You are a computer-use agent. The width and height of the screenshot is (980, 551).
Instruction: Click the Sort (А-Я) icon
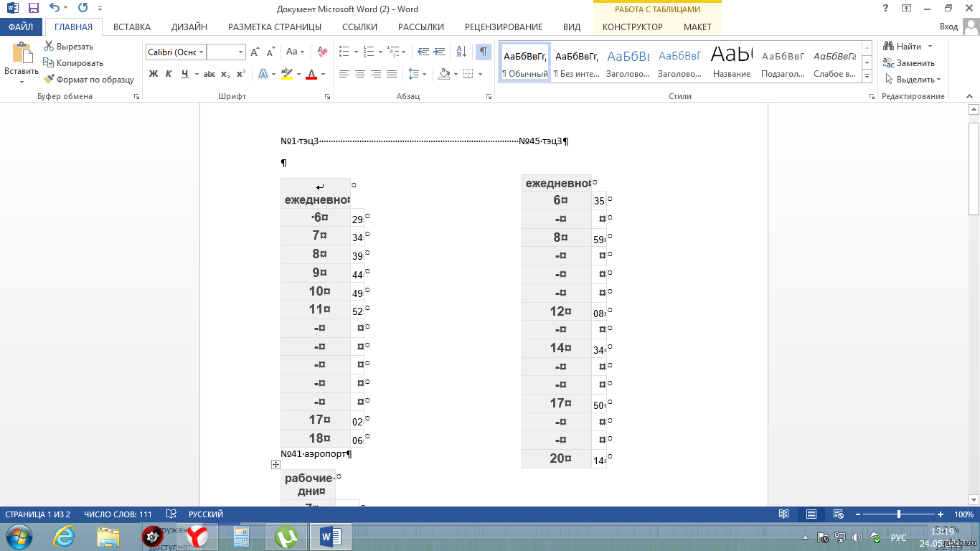pyautogui.click(x=462, y=52)
